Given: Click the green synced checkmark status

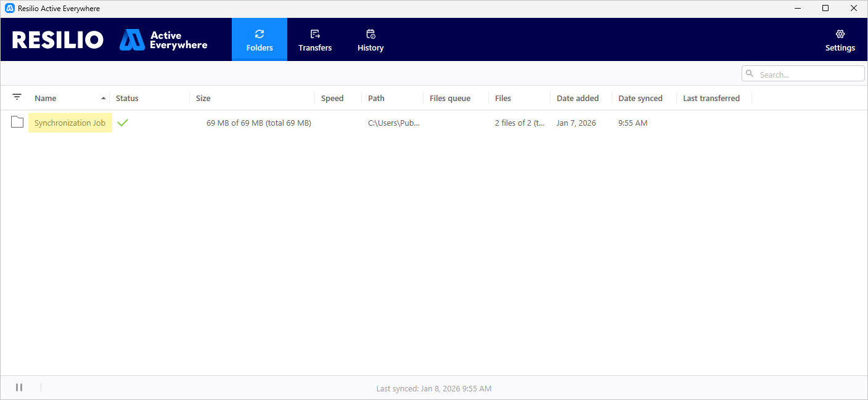Looking at the screenshot, I should (x=123, y=123).
